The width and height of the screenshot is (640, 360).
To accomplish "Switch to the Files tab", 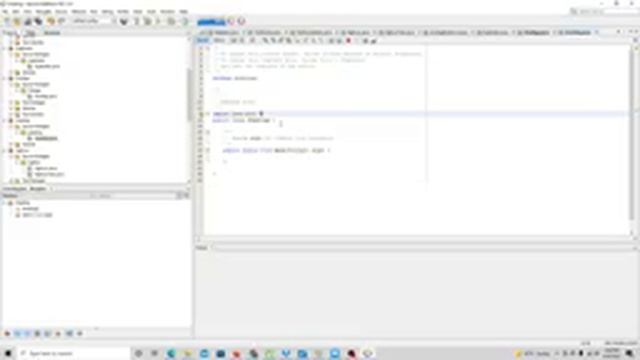I will pos(31,33).
